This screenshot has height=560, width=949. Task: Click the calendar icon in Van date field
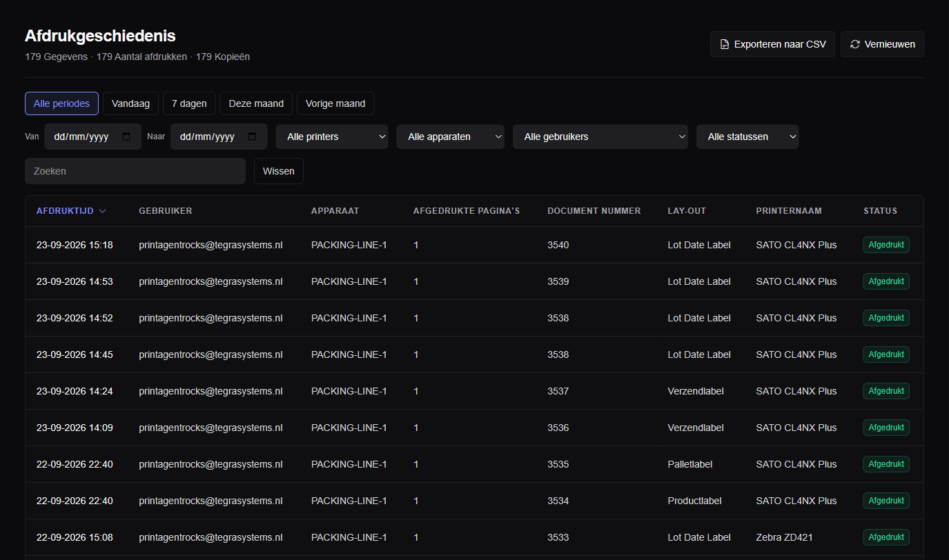pyautogui.click(x=126, y=137)
